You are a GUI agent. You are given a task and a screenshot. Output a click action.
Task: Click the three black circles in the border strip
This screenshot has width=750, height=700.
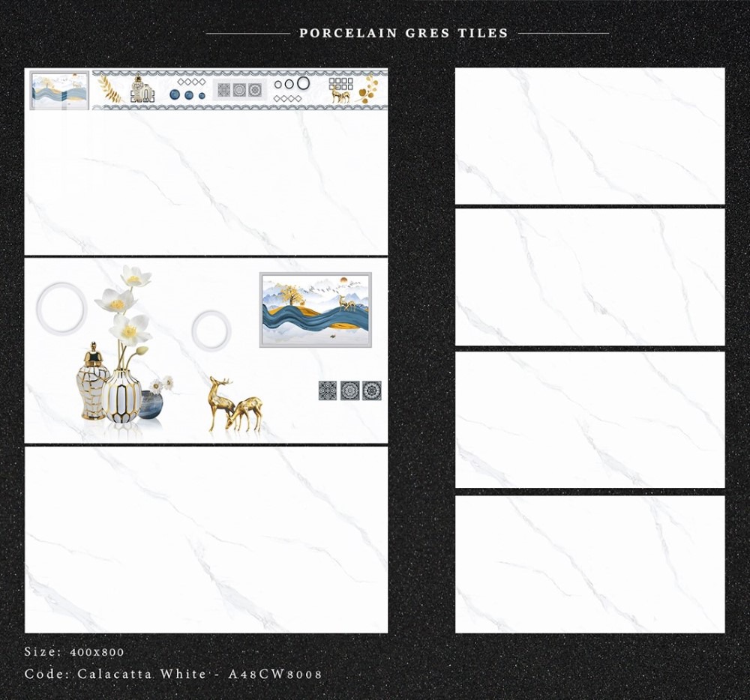point(292,84)
